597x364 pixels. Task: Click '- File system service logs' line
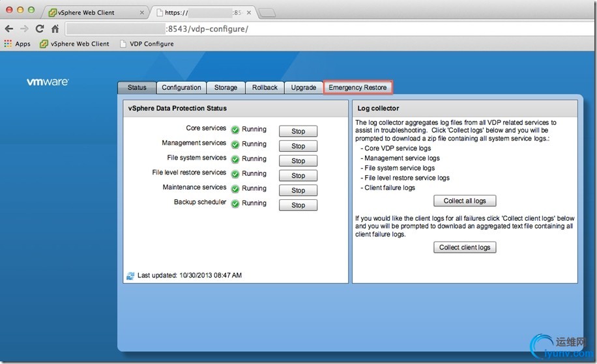[x=398, y=168]
